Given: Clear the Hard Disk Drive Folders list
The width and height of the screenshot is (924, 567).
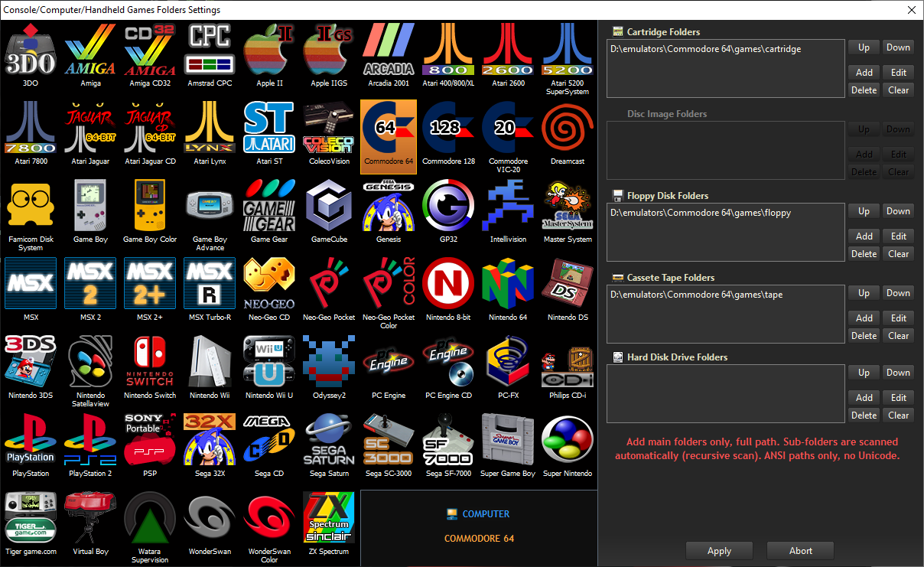Looking at the screenshot, I should click(899, 415).
